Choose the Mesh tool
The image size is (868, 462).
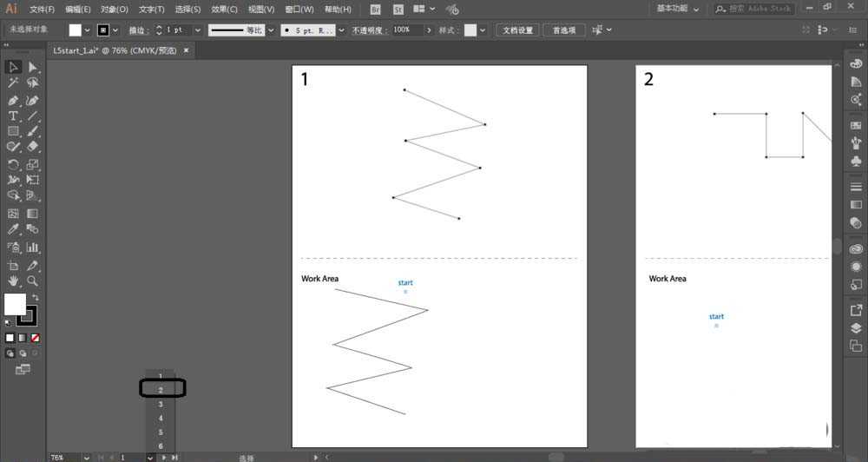pos(13,214)
